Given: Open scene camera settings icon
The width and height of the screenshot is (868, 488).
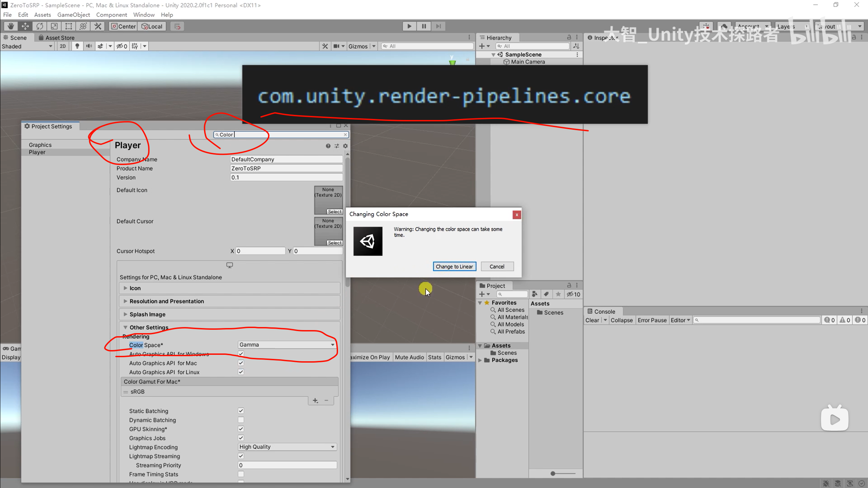Looking at the screenshot, I should [336, 46].
